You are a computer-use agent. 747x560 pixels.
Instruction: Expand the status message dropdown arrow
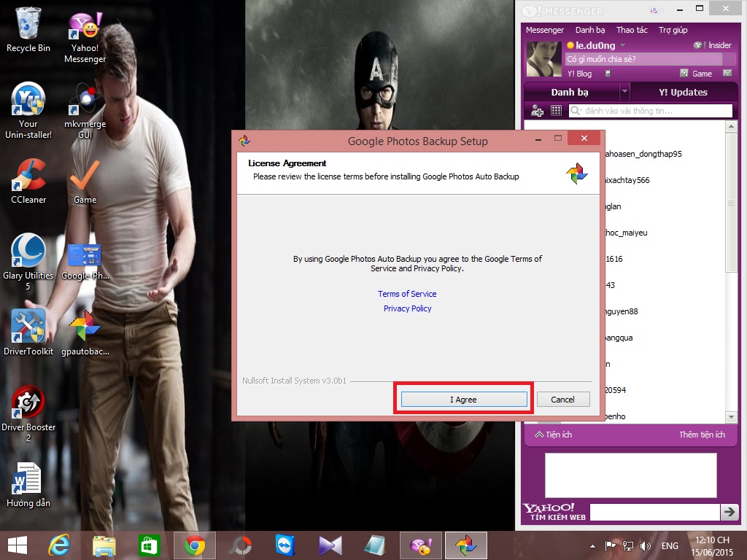(x=728, y=59)
